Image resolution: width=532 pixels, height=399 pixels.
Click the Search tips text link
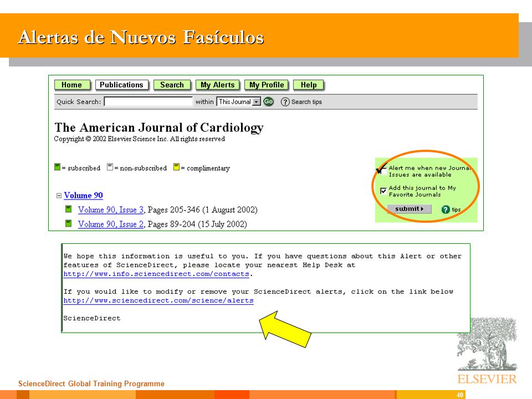pyautogui.click(x=306, y=102)
